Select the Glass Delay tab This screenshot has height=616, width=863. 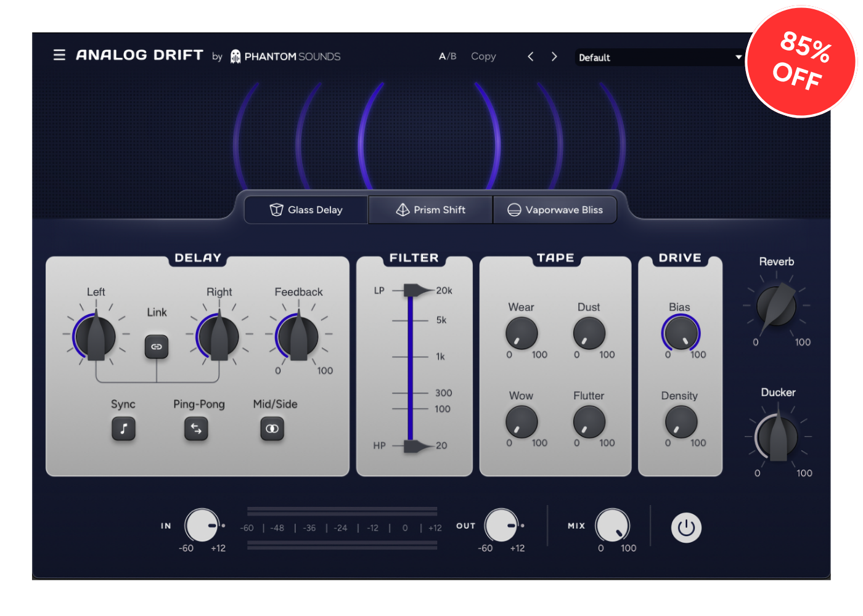(306, 210)
